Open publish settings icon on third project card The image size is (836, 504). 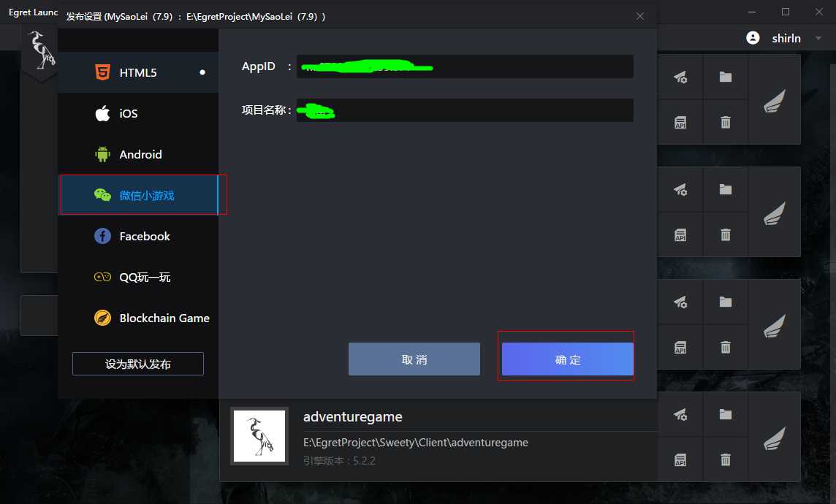point(680,302)
